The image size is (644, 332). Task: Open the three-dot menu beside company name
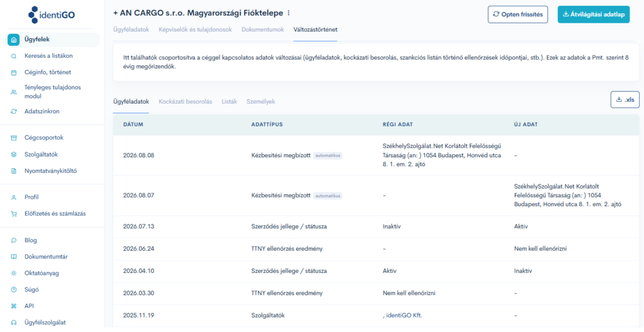tap(288, 13)
